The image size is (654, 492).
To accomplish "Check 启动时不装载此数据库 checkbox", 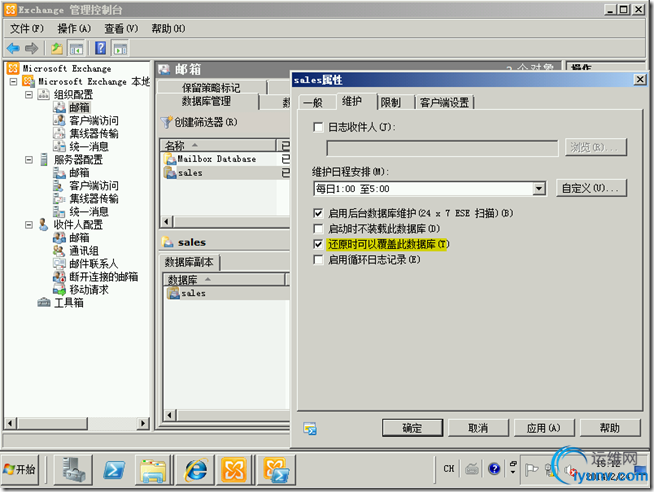I will [x=318, y=228].
